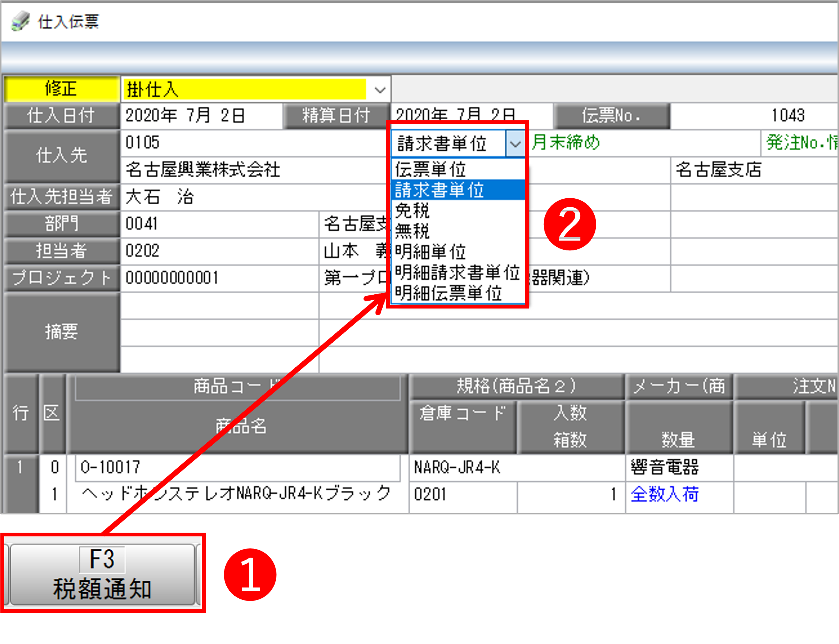Click the blue 全数入荷 link
Image resolution: width=839 pixels, height=644 pixels.
click(665, 494)
